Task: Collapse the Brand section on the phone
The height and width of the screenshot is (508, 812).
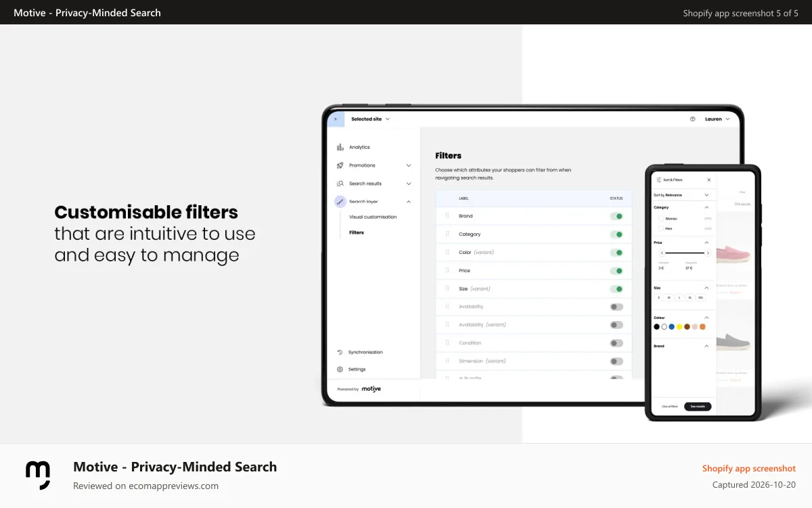Action: 706,346
